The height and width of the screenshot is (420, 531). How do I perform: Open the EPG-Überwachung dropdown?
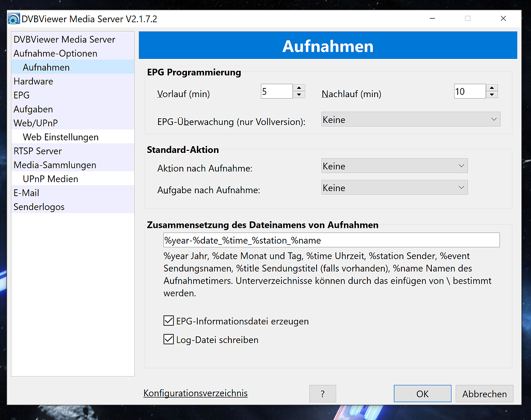411,119
